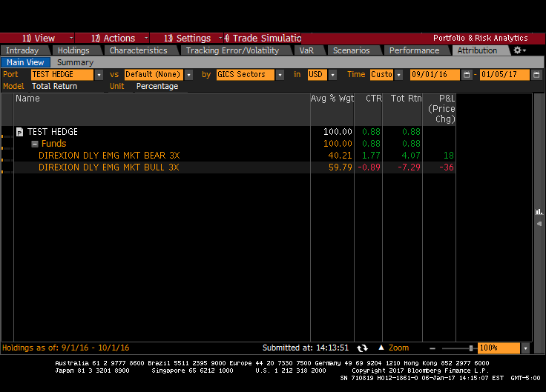
Task: Click the refresh icon beside Submitted time
Action: (362, 348)
